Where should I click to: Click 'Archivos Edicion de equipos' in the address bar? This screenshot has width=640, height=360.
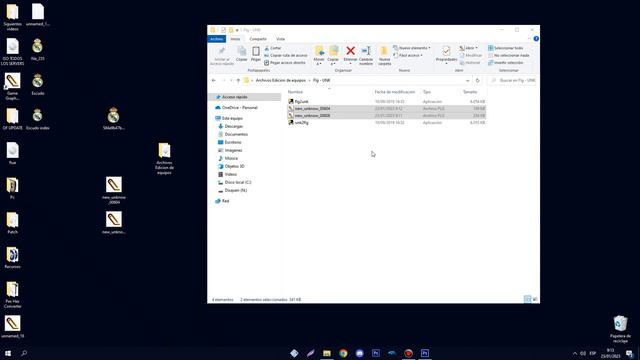280,80
